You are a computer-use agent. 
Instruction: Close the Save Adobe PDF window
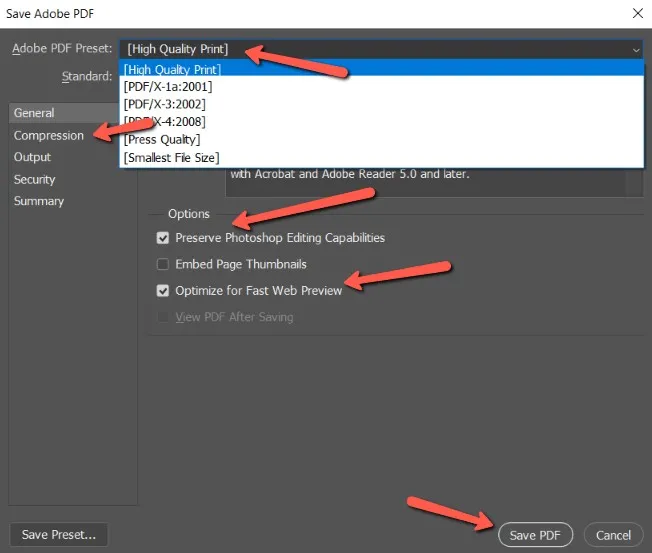point(637,13)
